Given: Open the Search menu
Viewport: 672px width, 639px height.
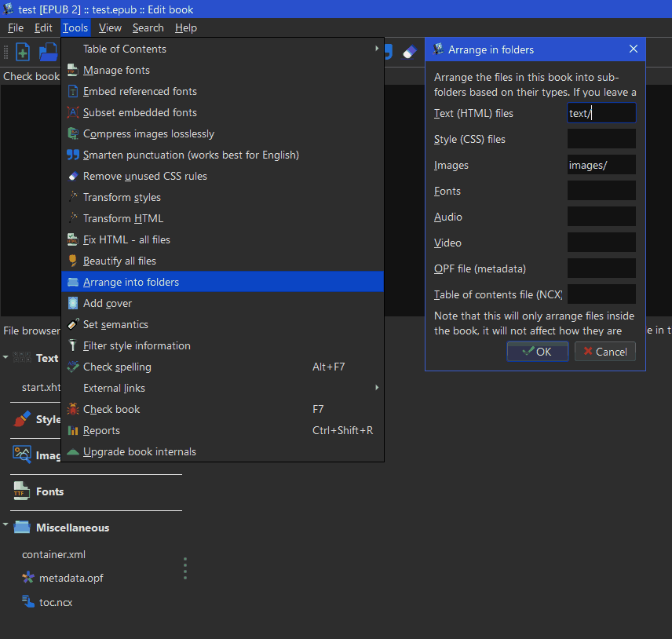Looking at the screenshot, I should (148, 27).
